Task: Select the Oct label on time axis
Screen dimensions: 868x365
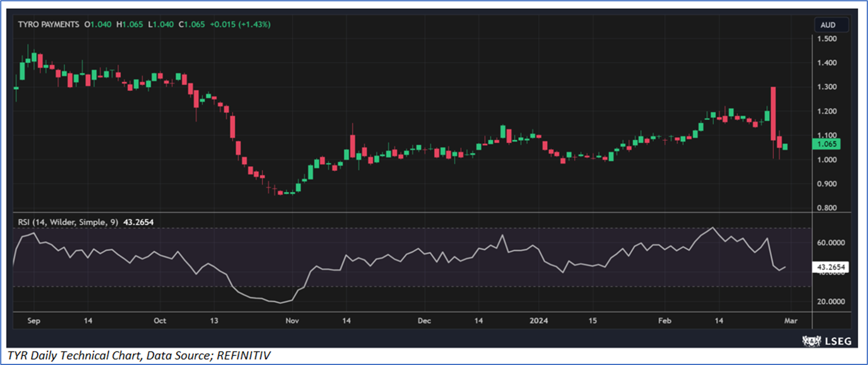Action: point(159,321)
